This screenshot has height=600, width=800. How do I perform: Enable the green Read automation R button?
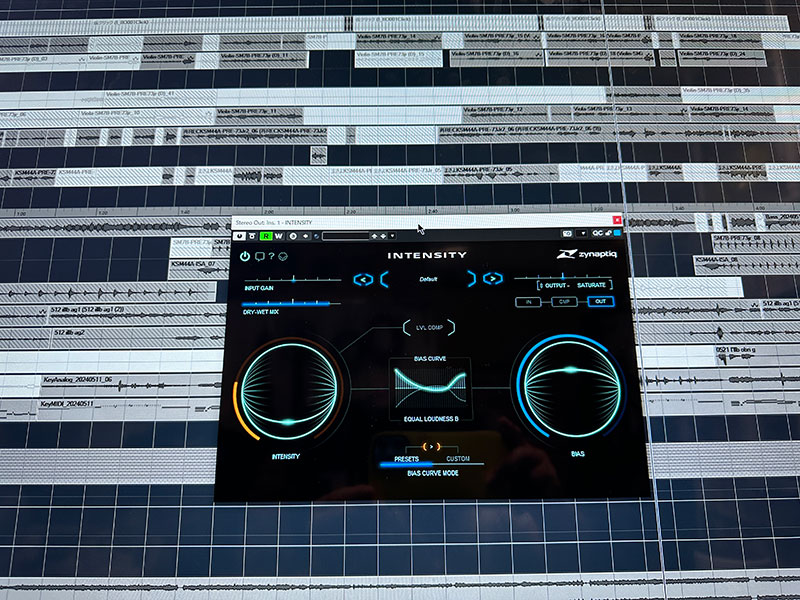pos(266,236)
